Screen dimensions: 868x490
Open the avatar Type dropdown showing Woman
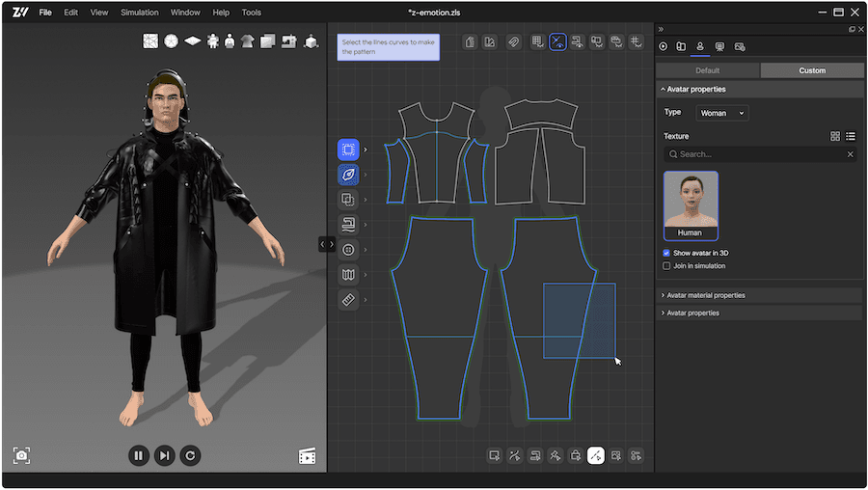(721, 113)
